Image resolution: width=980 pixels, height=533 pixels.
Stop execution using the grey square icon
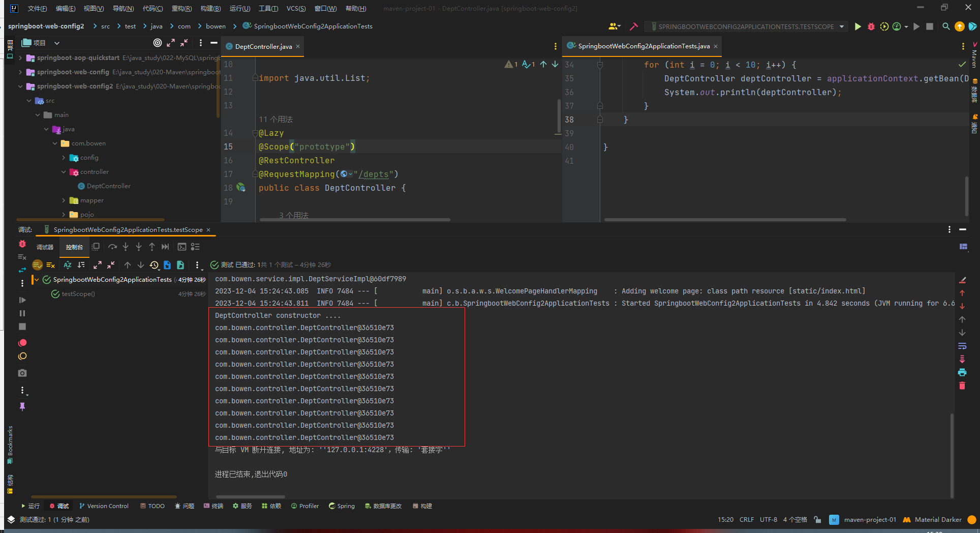(930, 26)
